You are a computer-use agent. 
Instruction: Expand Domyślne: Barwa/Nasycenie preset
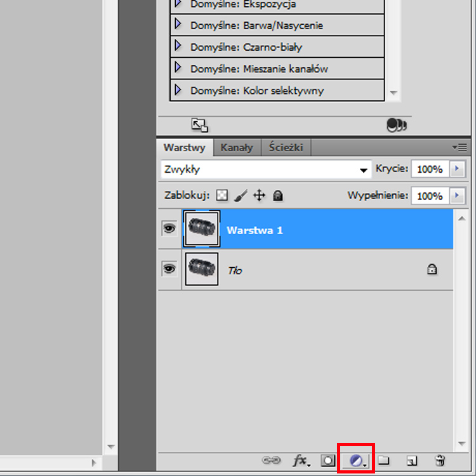pos(178,25)
